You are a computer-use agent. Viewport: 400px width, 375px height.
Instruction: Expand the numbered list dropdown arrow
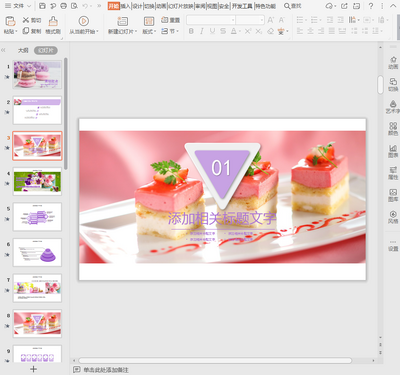(320, 20)
